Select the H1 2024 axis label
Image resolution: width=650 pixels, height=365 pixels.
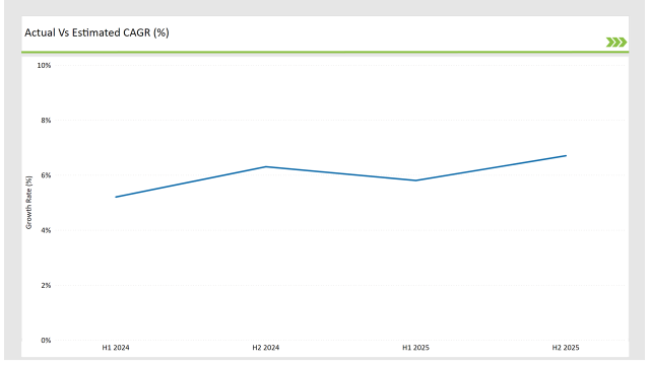pos(116,348)
